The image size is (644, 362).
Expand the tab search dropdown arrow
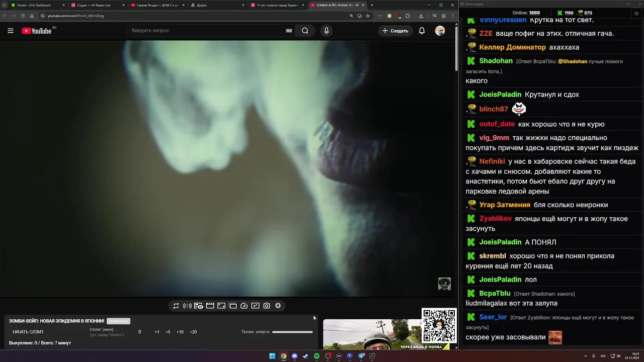(x=5, y=5)
